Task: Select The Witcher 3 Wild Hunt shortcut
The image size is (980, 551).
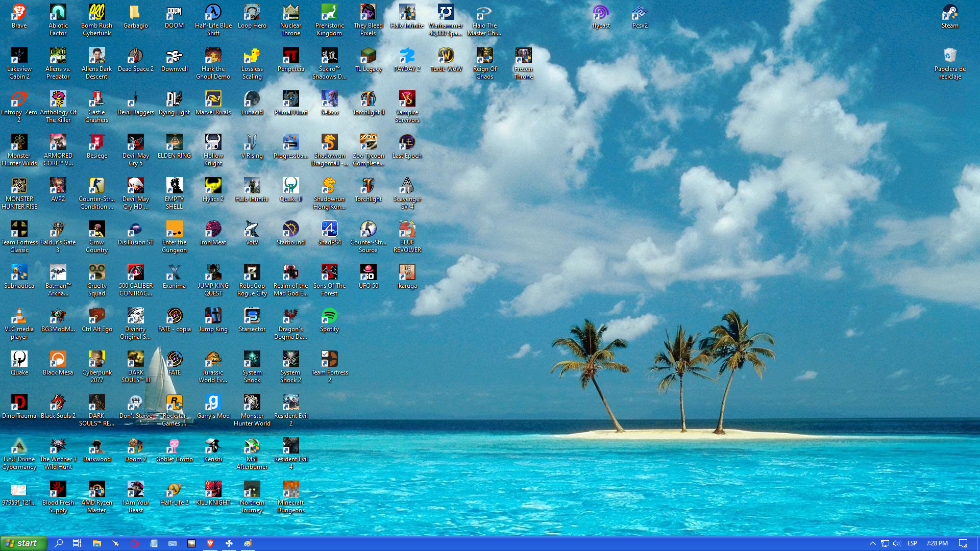Action: coord(58,454)
